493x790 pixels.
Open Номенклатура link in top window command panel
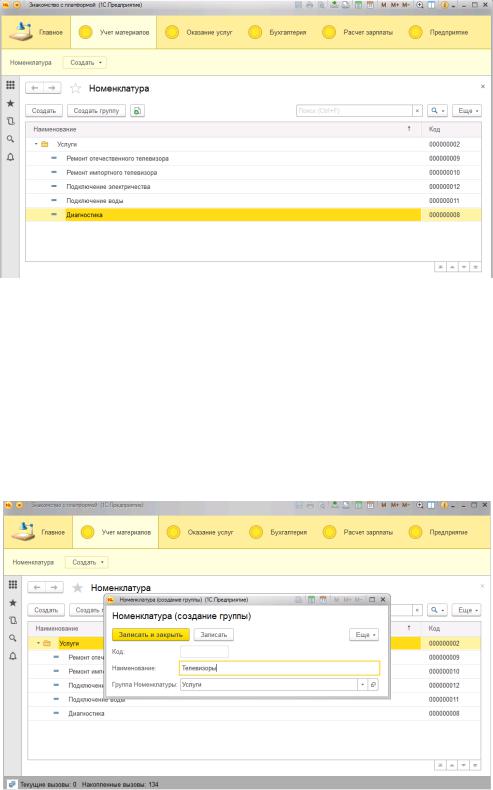pos(31,63)
